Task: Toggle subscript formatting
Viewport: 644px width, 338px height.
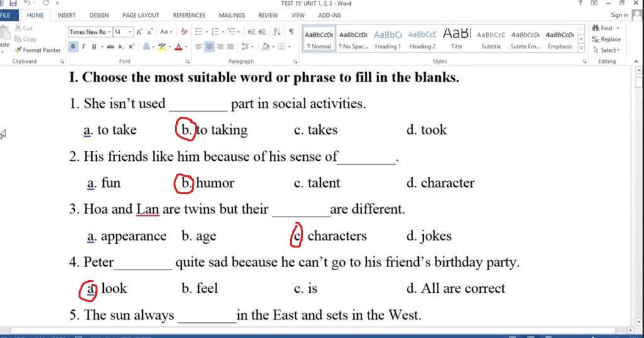Action: click(x=121, y=46)
